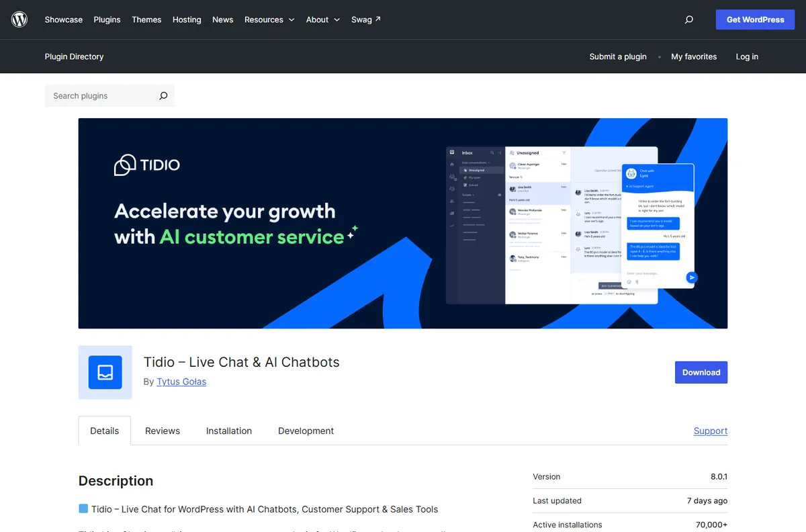Open the Hosting menu item
806x532 pixels.
pos(187,19)
